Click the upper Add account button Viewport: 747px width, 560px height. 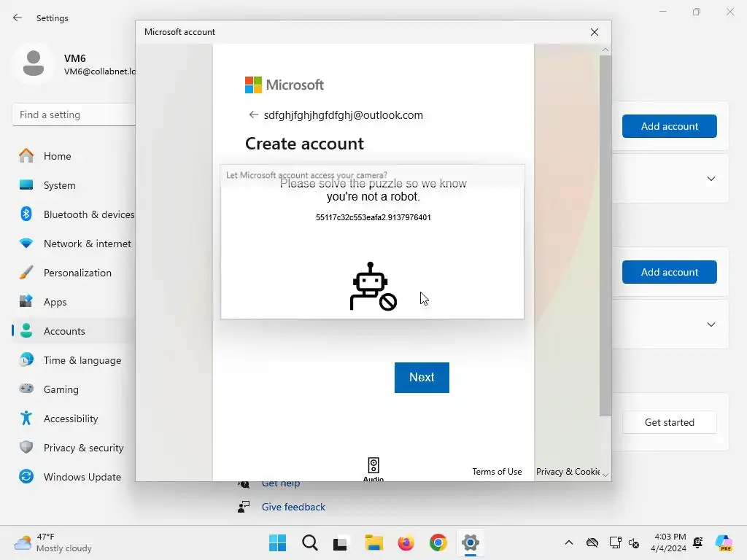point(669,126)
